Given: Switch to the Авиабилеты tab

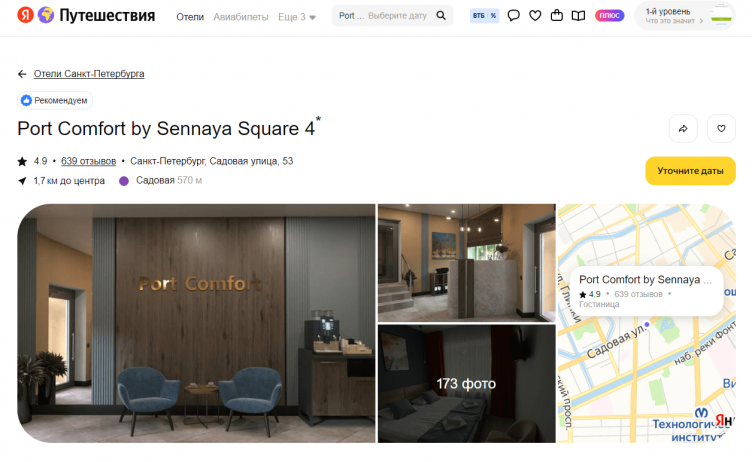Looking at the screenshot, I should [x=241, y=17].
